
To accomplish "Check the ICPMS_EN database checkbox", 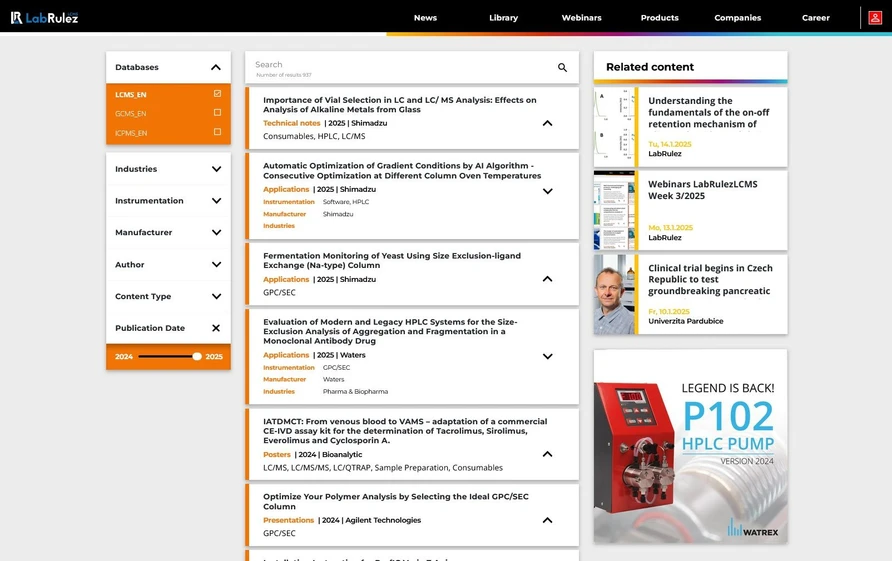I will pos(217,132).
